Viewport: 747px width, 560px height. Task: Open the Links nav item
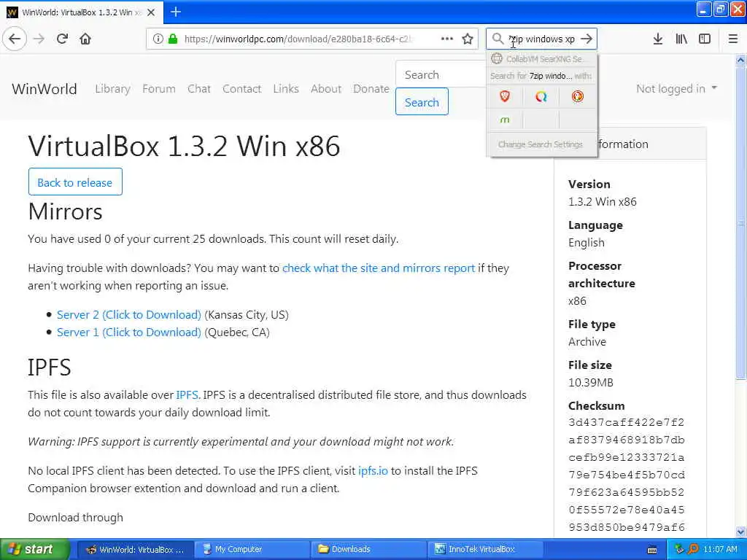click(x=286, y=88)
